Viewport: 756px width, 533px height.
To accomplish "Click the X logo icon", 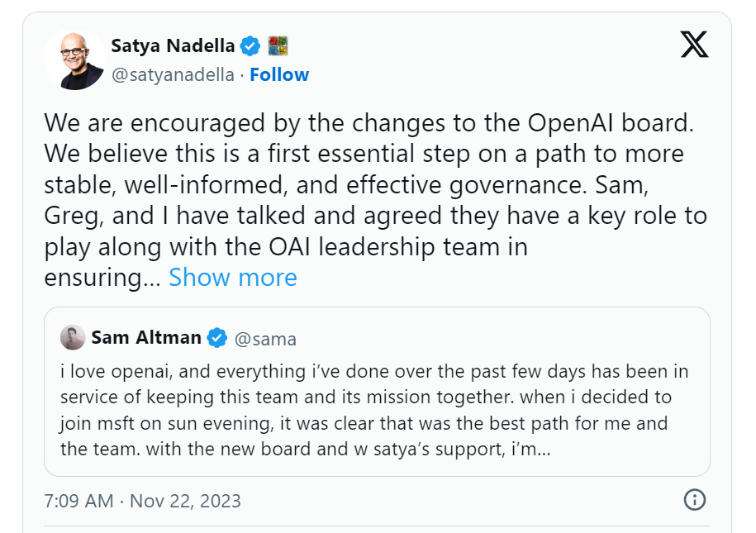I will point(694,44).
